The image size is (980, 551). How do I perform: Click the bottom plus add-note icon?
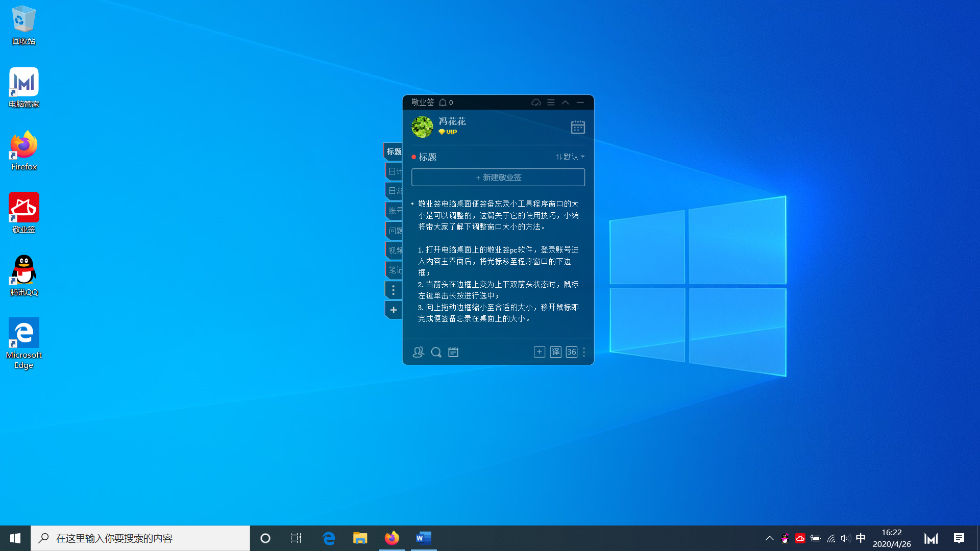pos(540,352)
